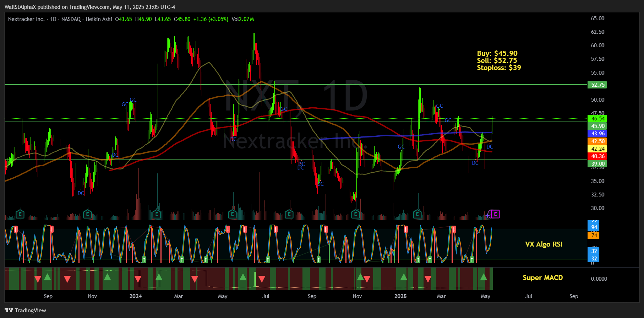Click the Buy: $45.90 annotation
The width and height of the screenshot is (644, 318).
(x=497, y=53)
